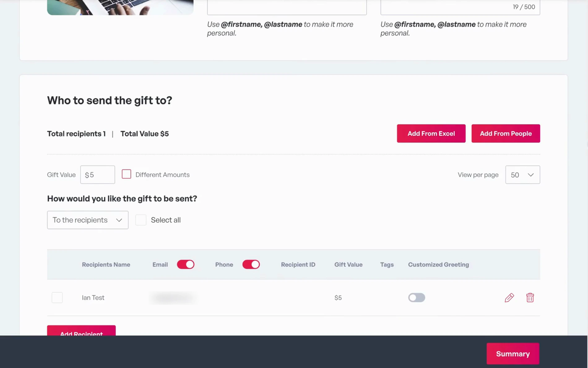Click the Customized Greeting column header

coord(438,265)
